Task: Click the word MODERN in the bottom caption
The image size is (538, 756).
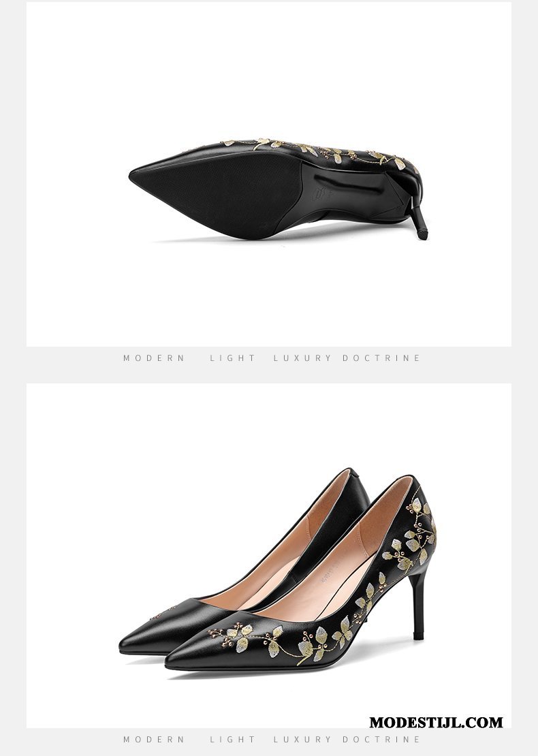Action: [154, 739]
